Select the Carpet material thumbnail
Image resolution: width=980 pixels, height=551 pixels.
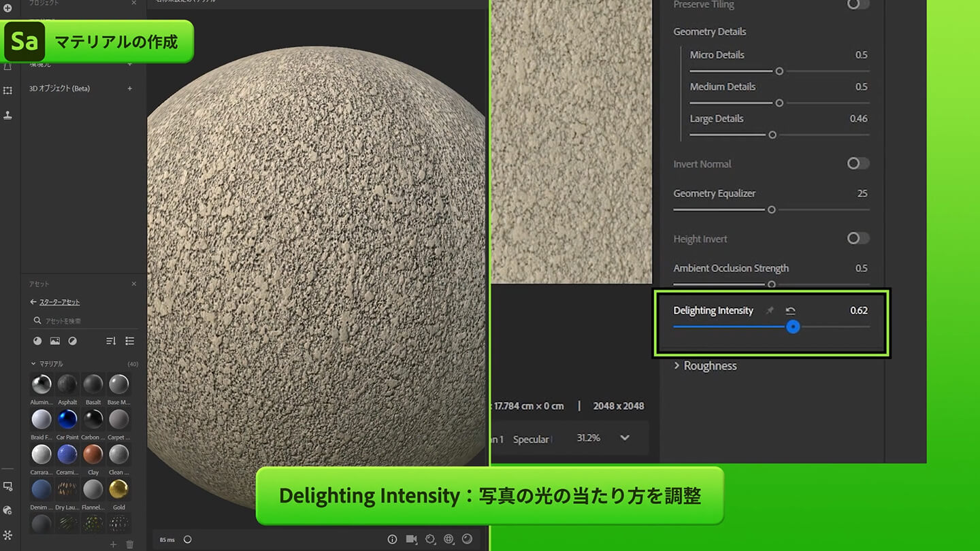coord(119,419)
